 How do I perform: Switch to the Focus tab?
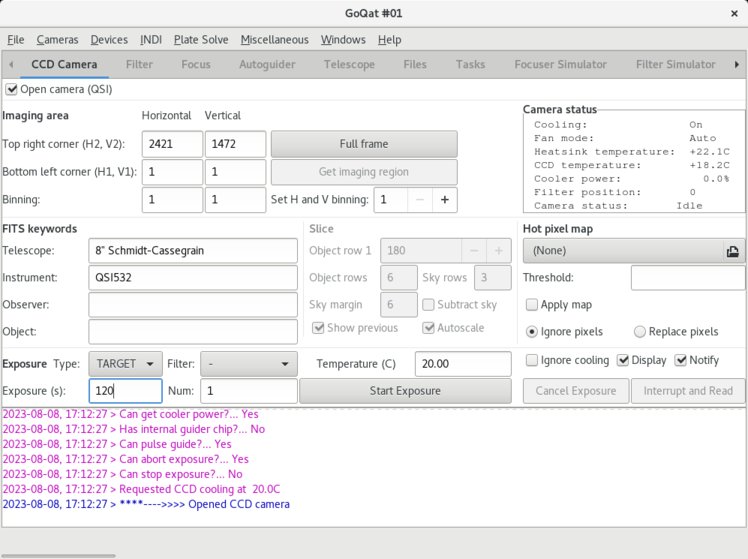[x=196, y=64]
